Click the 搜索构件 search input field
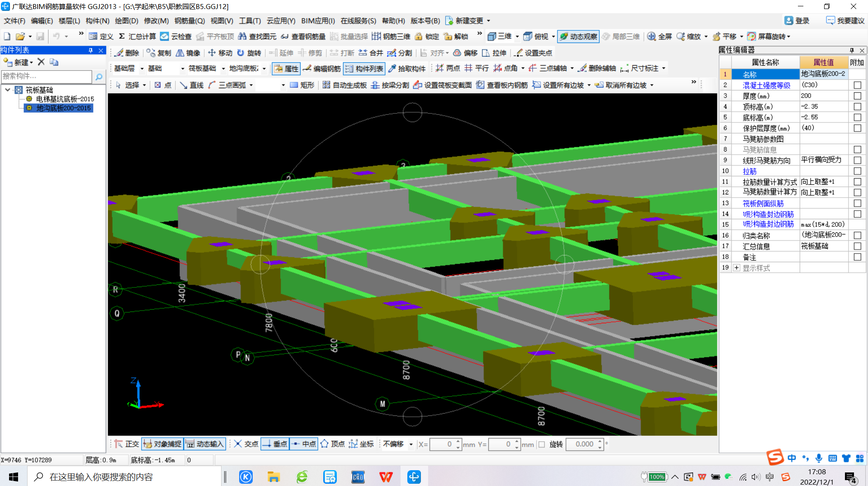The image size is (868, 486). 47,76
